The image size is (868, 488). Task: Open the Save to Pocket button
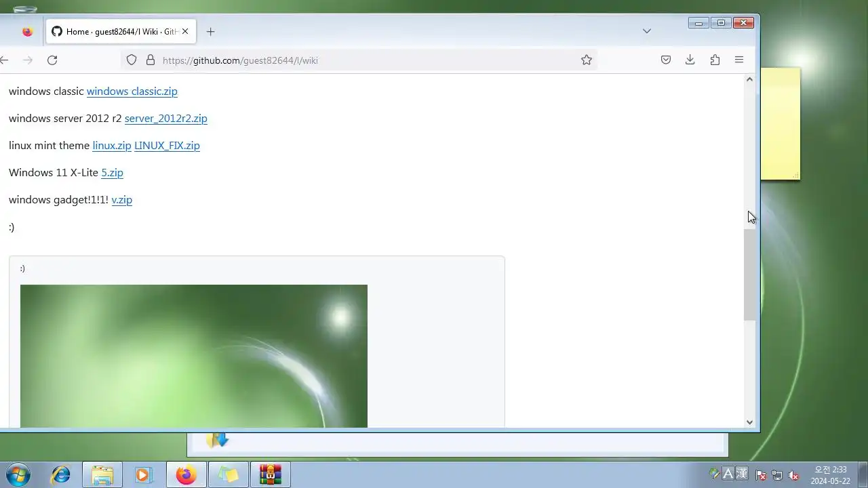pyautogui.click(x=666, y=60)
